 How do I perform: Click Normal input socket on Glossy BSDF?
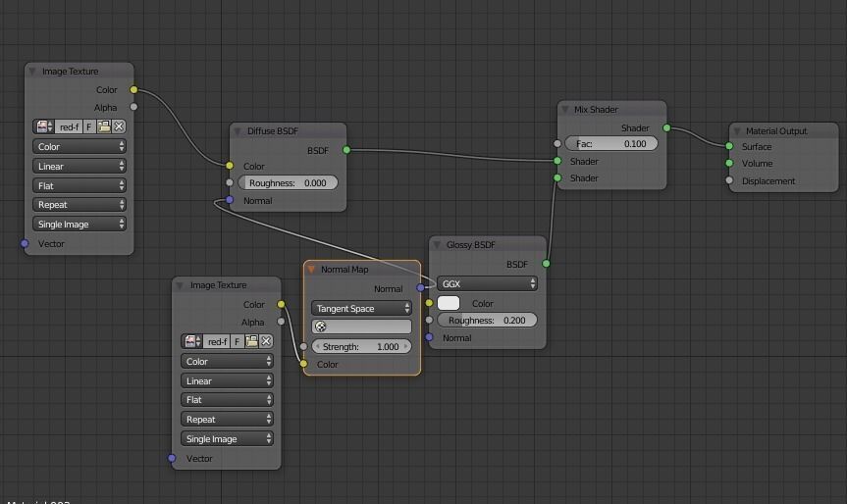[429, 337]
